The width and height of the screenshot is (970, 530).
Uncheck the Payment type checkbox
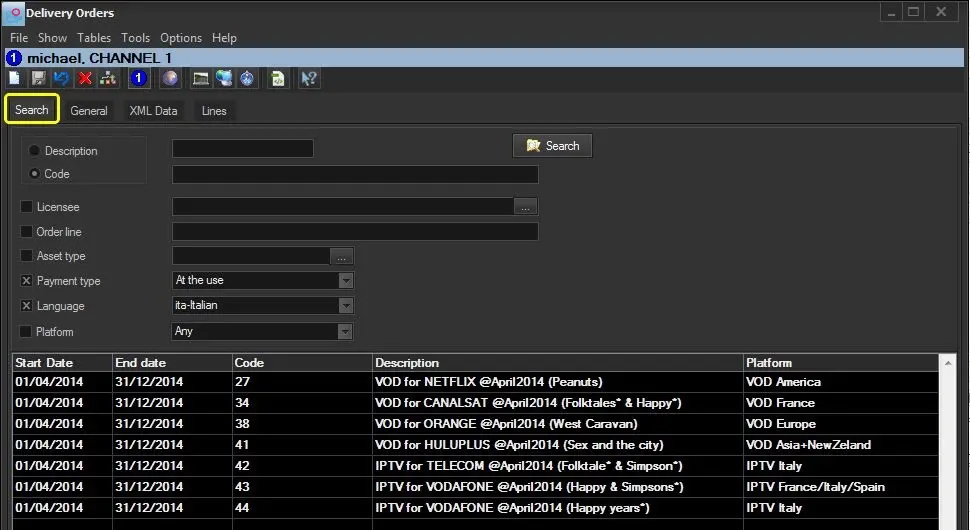point(27,281)
